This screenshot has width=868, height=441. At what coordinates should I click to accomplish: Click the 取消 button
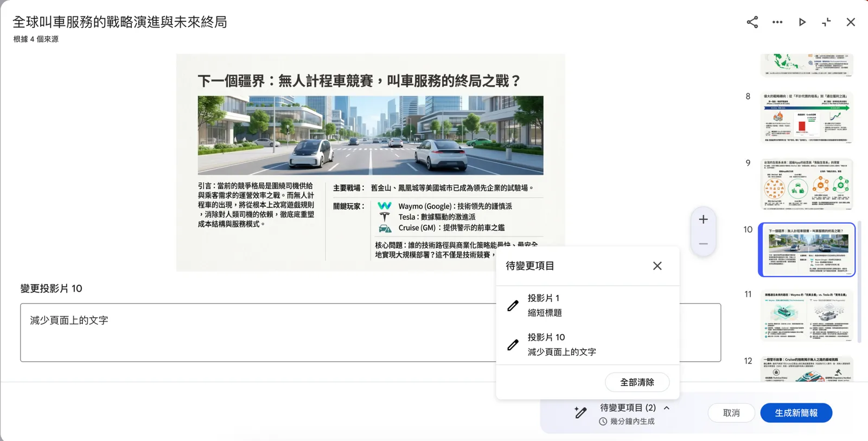[731, 413]
